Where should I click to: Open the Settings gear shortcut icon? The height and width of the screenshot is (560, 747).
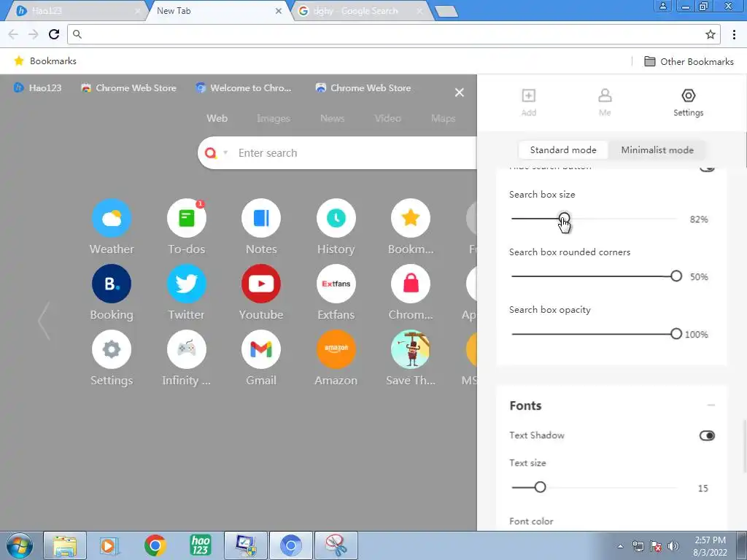tap(112, 349)
